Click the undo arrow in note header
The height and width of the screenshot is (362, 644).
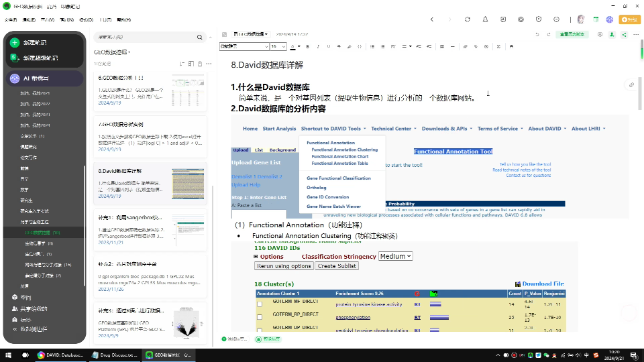click(537, 34)
